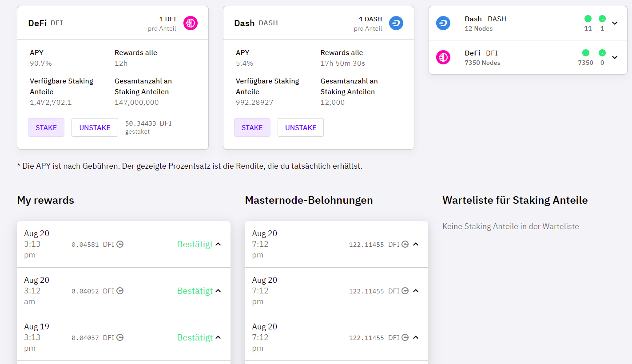Click the Aug 20 3:12 am reward date
This screenshot has height=364, width=632.
click(x=37, y=291)
